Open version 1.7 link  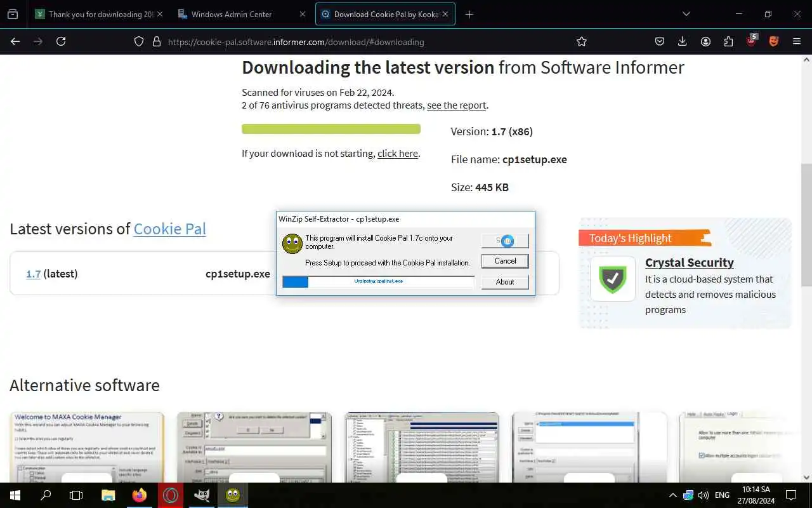coord(34,274)
